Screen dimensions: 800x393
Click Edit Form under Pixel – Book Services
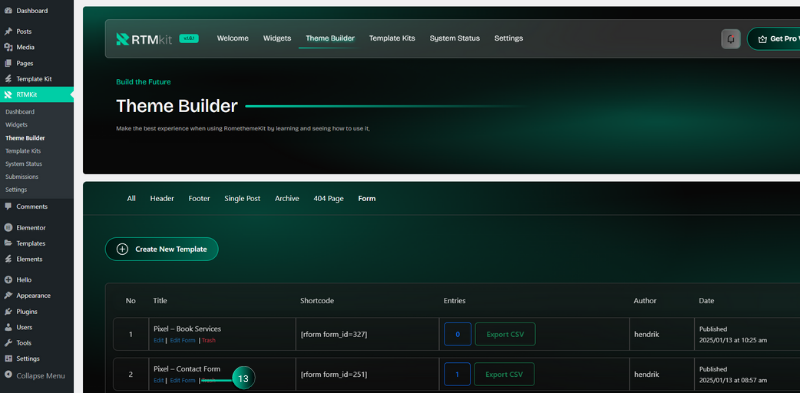(183, 340)
